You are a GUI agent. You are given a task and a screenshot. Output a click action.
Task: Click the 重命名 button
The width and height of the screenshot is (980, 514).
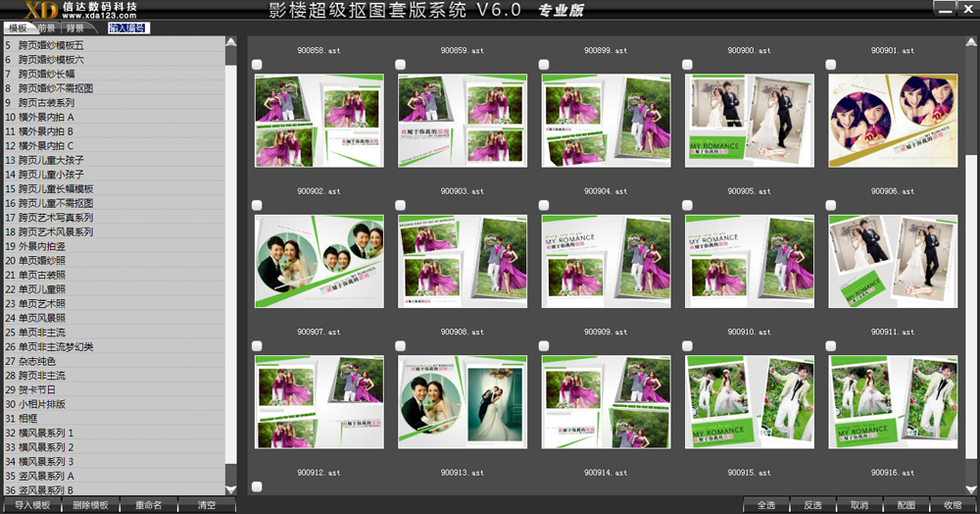coord(149,505)
